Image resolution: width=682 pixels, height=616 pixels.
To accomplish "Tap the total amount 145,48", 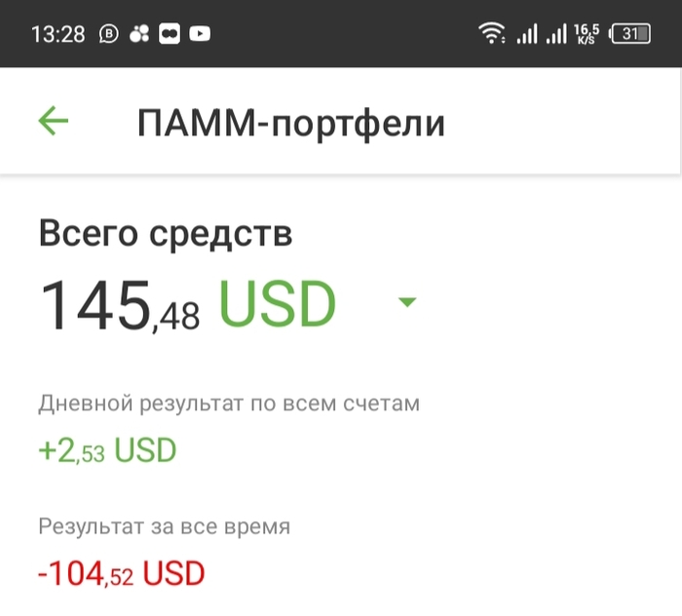I will pyautogui.click(x=119, y=305).
